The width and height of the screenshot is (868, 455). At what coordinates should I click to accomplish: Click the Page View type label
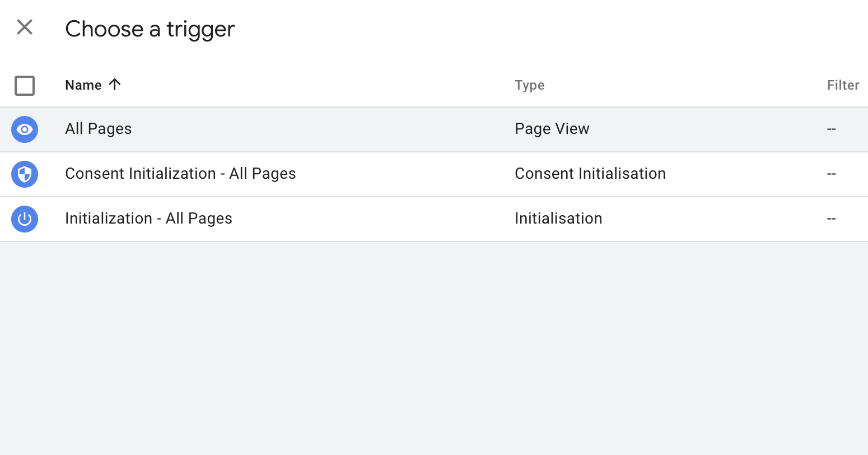[x=552, y=129]
